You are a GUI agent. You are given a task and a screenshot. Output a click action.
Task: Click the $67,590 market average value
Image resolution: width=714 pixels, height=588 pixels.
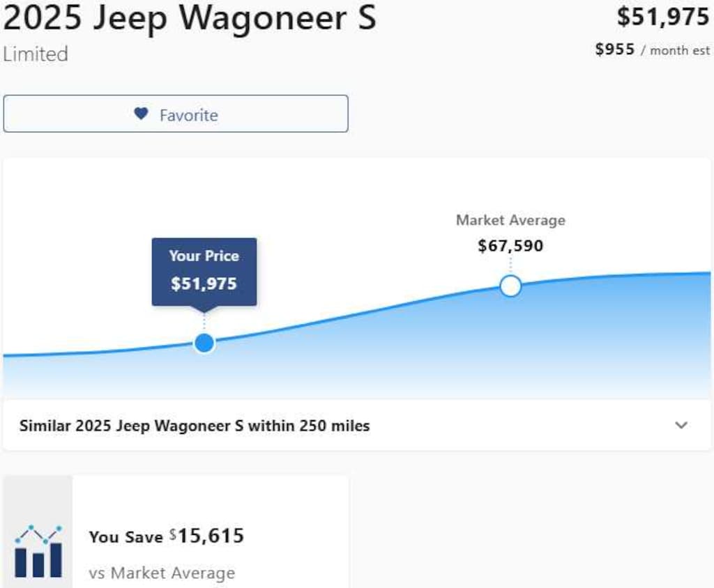(510, 246)
